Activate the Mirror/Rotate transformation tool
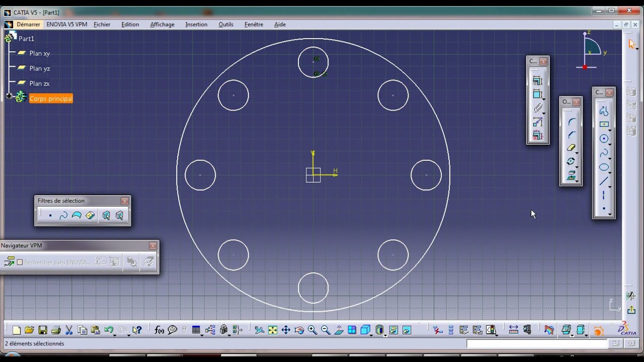The image size is (644, 362). click(571, 161)
